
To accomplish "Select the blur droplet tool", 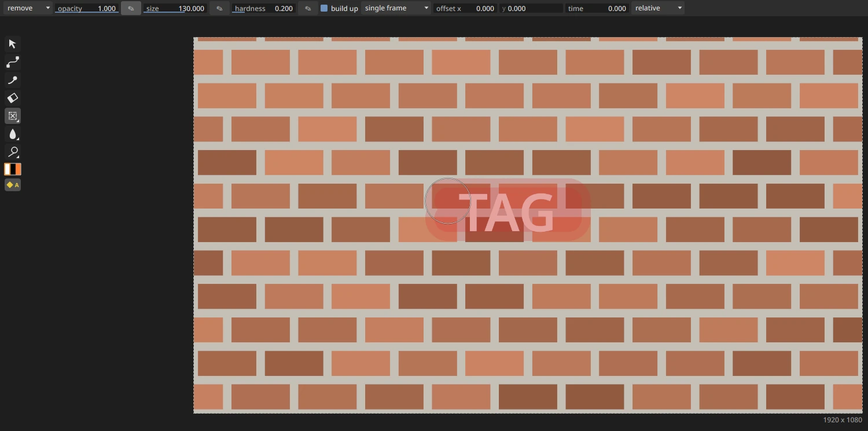I will click(x=13, y=134).
